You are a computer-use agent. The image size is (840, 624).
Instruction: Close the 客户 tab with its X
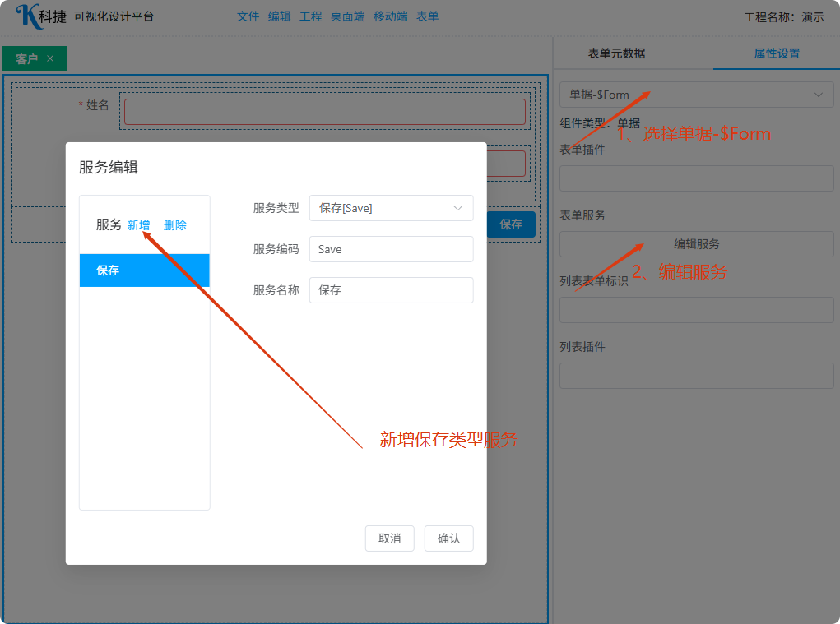pyautogui.click(x=50, y=58)
